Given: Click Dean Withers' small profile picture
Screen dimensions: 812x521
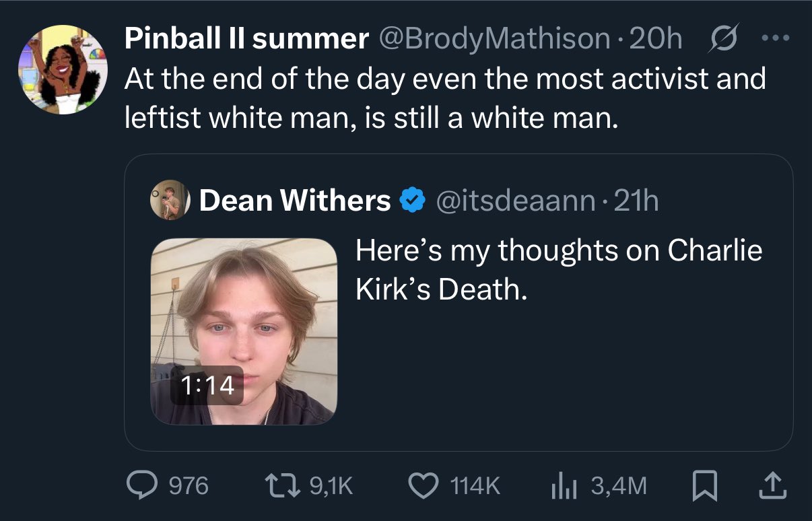Looking at the screenshot, I should click(166, 200).
